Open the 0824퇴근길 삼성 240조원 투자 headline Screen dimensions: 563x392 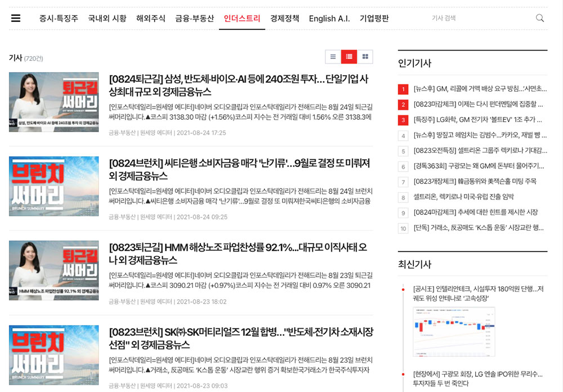[239, 85]
